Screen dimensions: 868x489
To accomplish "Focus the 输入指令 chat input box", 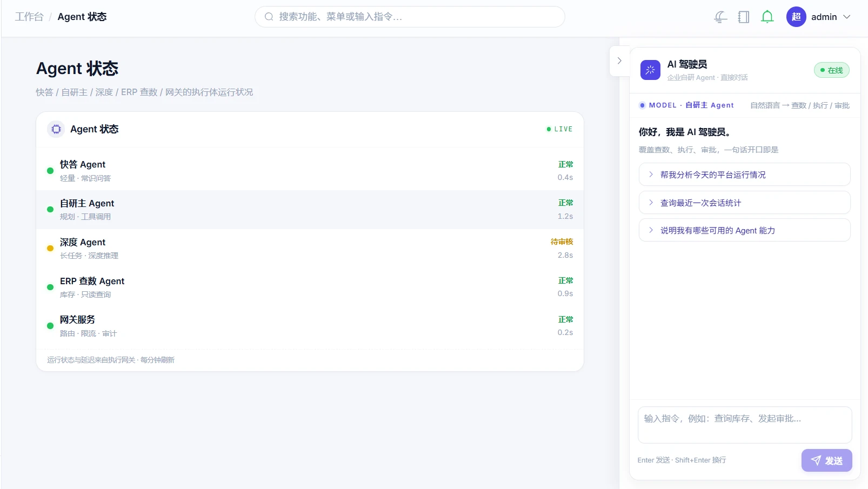I will [x=745, y=425].
